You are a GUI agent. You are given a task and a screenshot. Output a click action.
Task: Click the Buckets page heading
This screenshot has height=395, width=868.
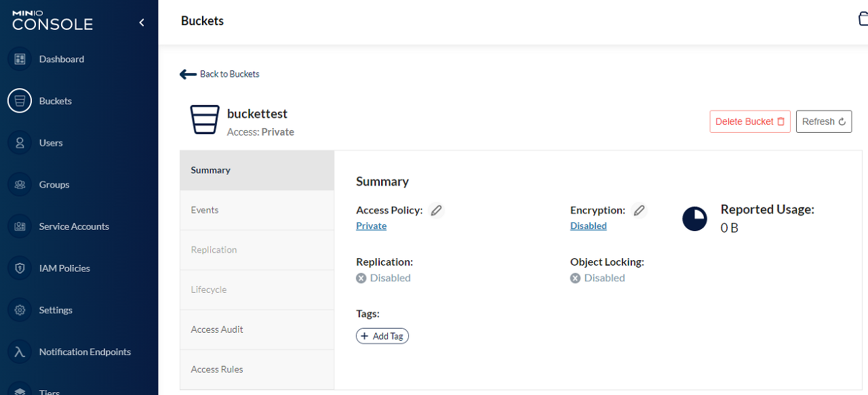pyautogui.click(x=202, y=21)
